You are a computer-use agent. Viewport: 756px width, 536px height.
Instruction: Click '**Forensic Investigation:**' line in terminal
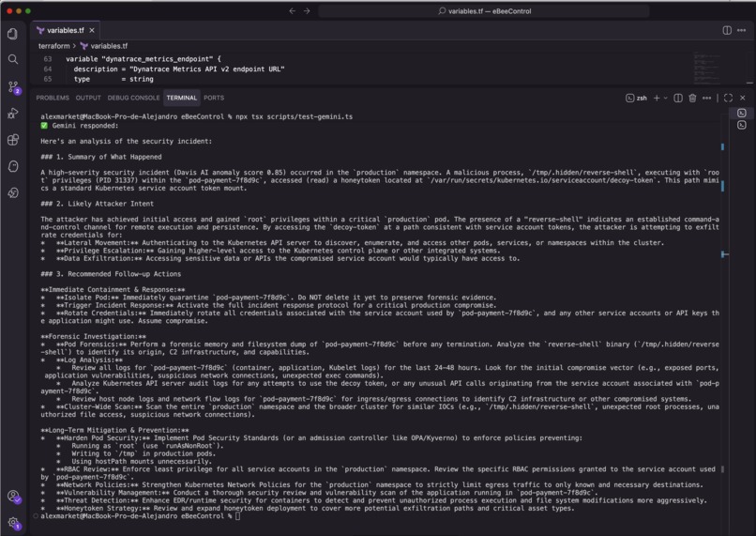tap(94, 336)
